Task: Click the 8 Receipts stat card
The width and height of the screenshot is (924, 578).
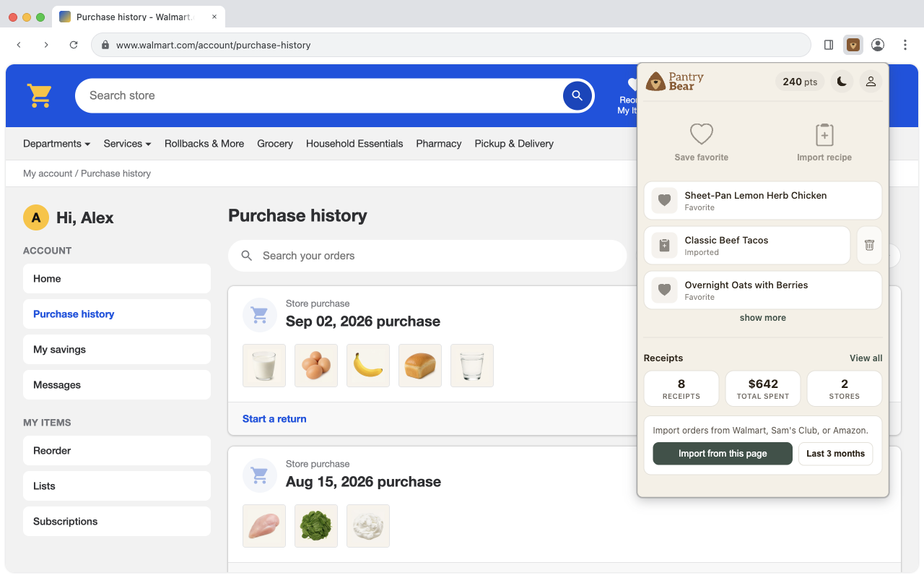Action: (681, 389)
